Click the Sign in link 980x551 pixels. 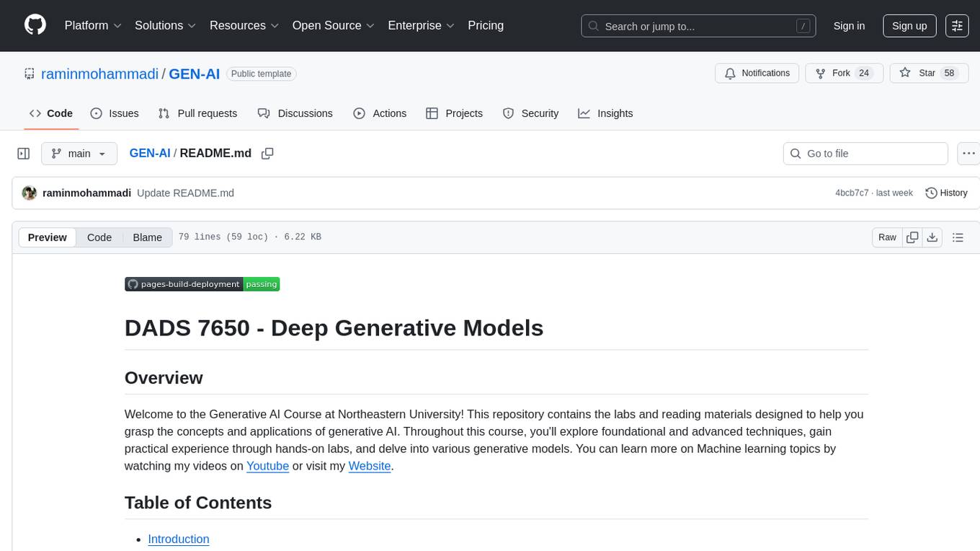click(849, 26)
